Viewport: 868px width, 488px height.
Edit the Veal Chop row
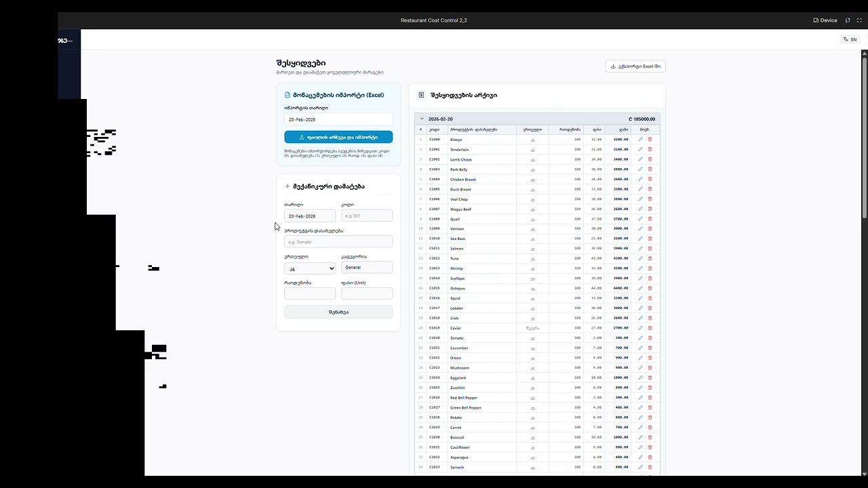640,199
